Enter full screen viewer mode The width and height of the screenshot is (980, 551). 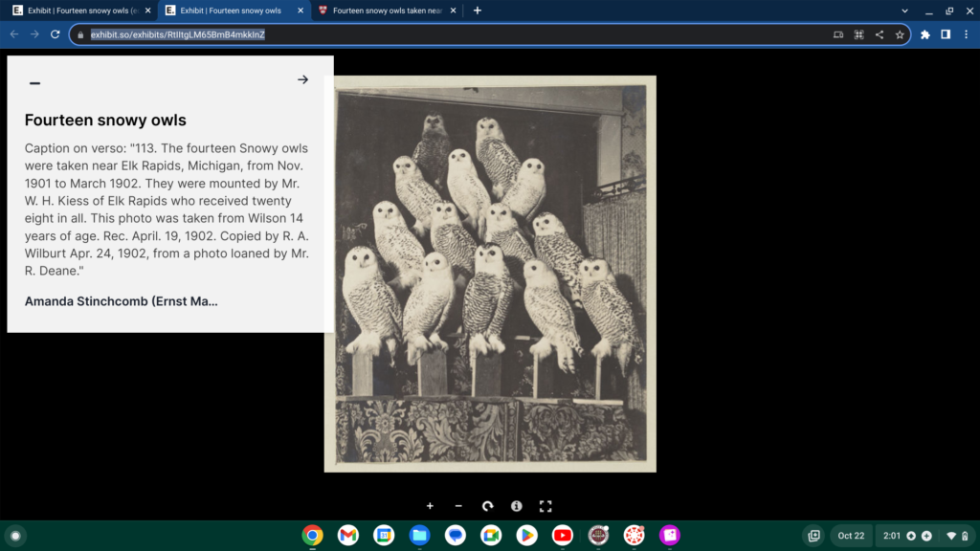click(x=546, y=506)
